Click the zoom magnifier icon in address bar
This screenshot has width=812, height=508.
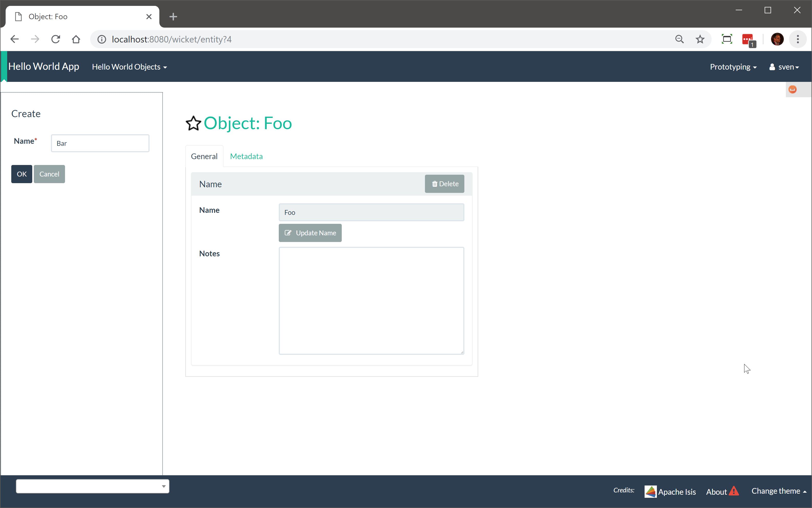coord(679,39)
